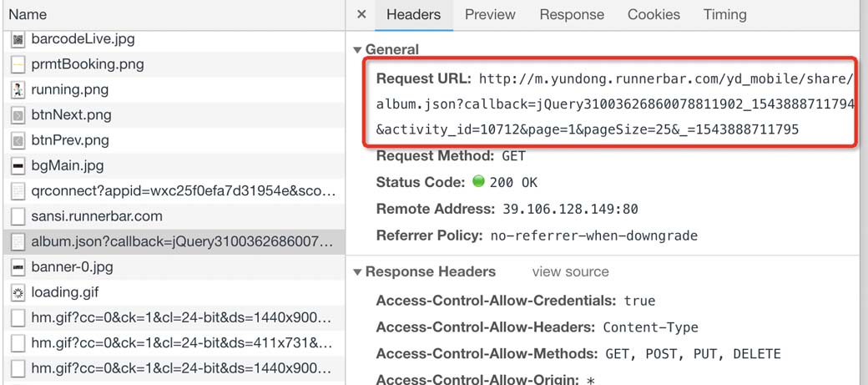
Task: Click the Access-Control-Allow-Headers Content-Type value
Action: pos(650,327)
